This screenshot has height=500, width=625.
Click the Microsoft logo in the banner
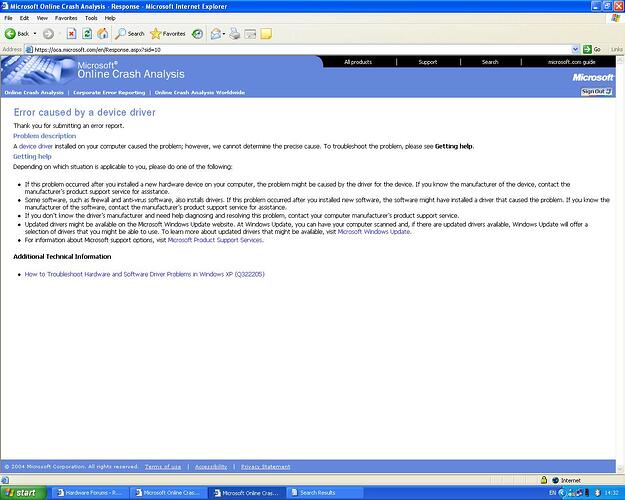[593, 77]
